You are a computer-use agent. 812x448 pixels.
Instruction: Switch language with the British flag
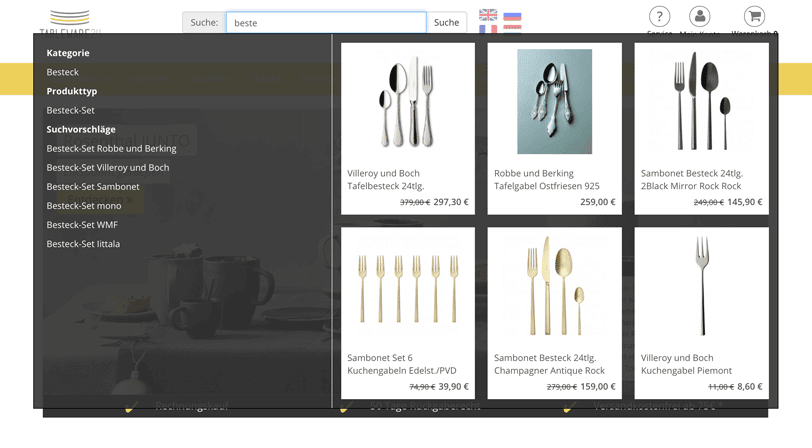point(488,15)
